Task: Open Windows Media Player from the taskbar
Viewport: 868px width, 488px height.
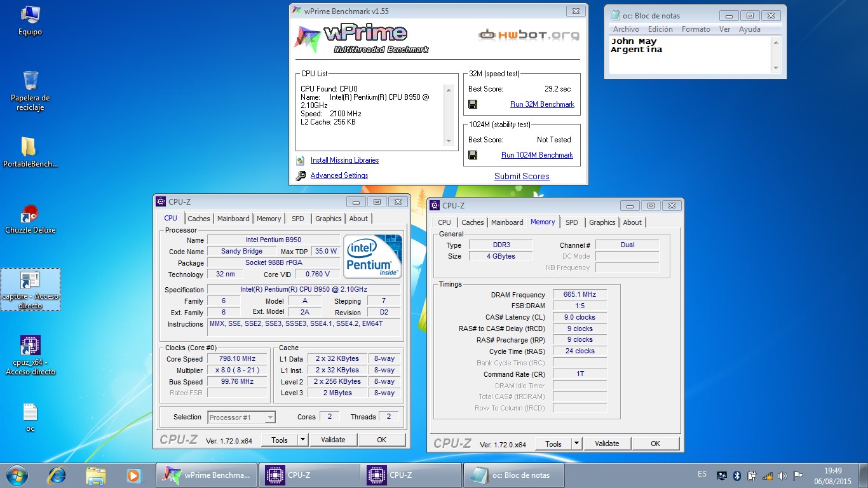Action: pyautogui.click(x=133, y=475)
